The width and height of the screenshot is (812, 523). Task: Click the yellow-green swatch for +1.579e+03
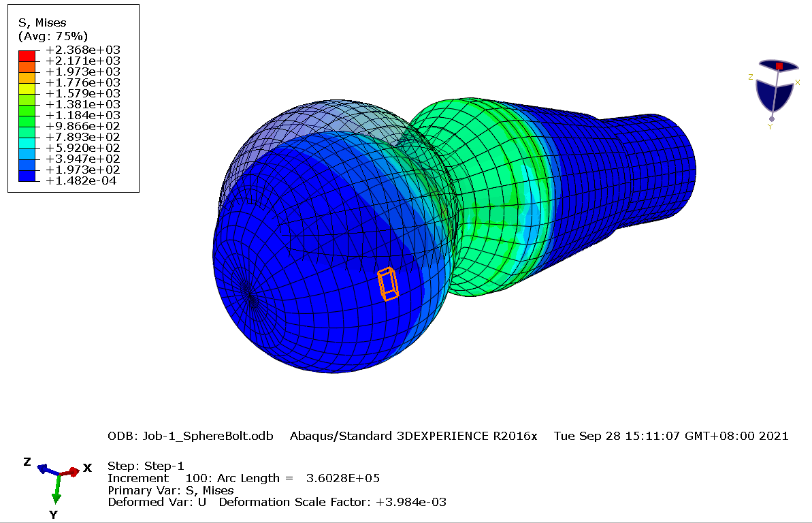[27, 99]
